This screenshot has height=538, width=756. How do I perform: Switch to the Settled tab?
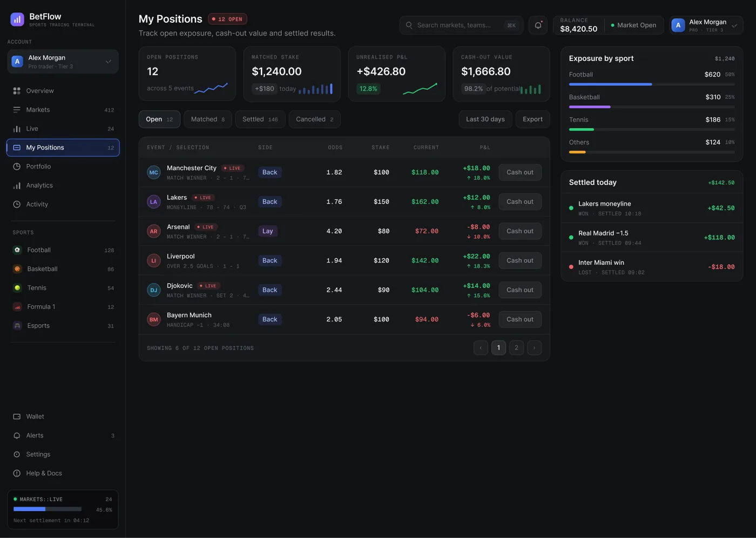[x=260, y=119]
